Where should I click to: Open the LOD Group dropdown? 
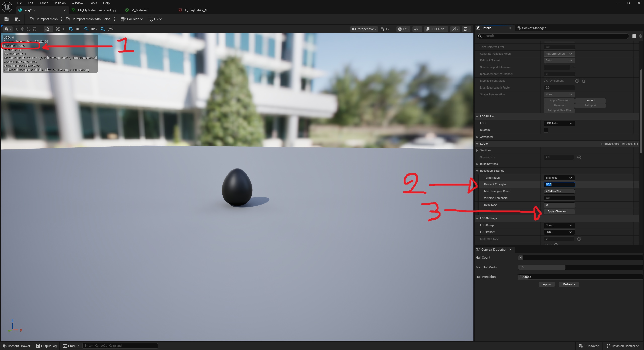559,225
